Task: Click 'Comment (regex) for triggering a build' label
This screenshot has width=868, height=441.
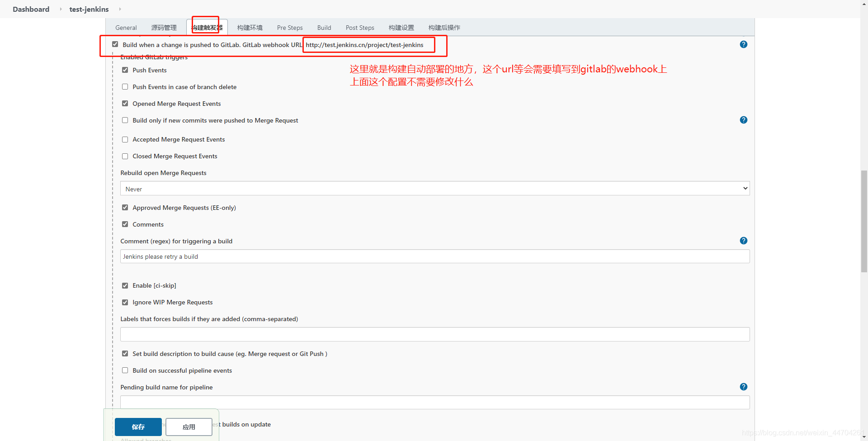Action: pyautogui.click(x=176, y=241)
